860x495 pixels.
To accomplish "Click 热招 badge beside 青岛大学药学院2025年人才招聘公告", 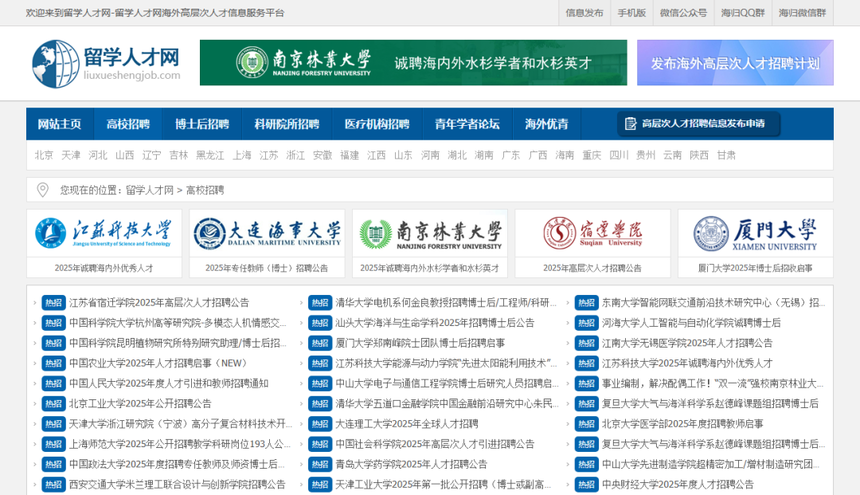I will 320,465.
